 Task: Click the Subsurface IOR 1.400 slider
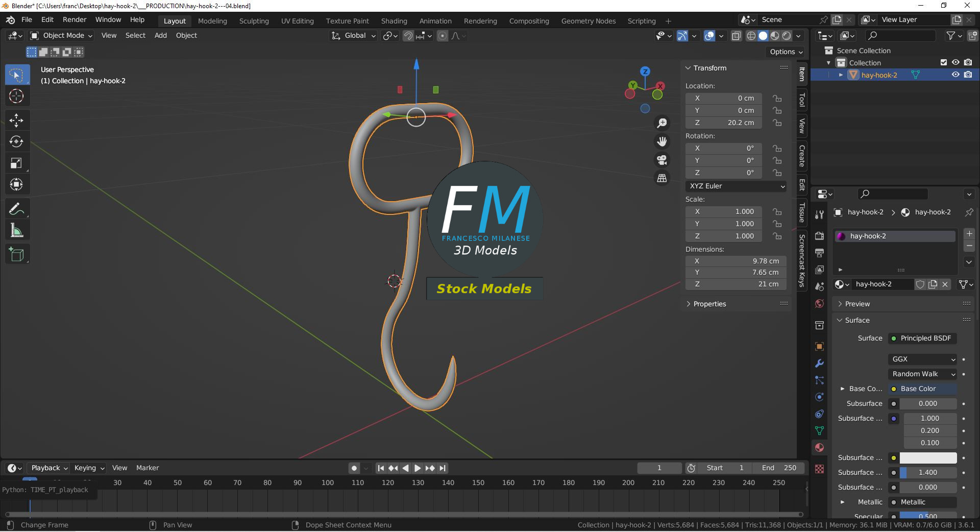point(928,473)
